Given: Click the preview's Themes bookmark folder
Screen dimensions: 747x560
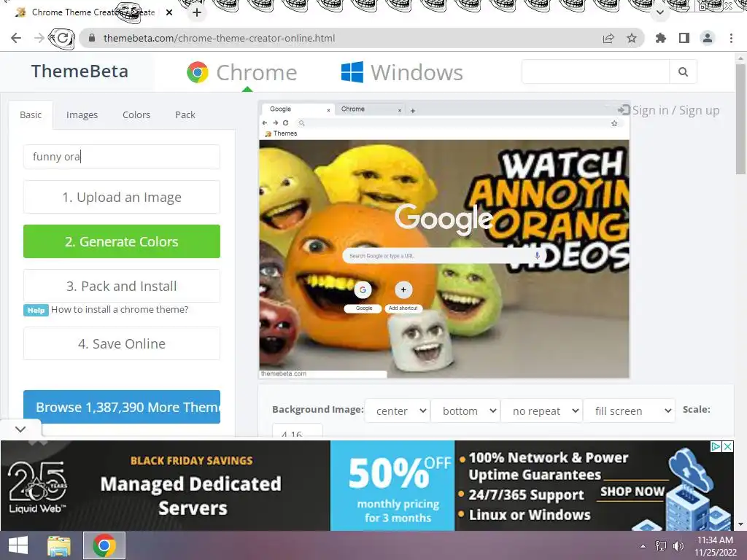Looking at the screenshot, I should pos(281,134).
